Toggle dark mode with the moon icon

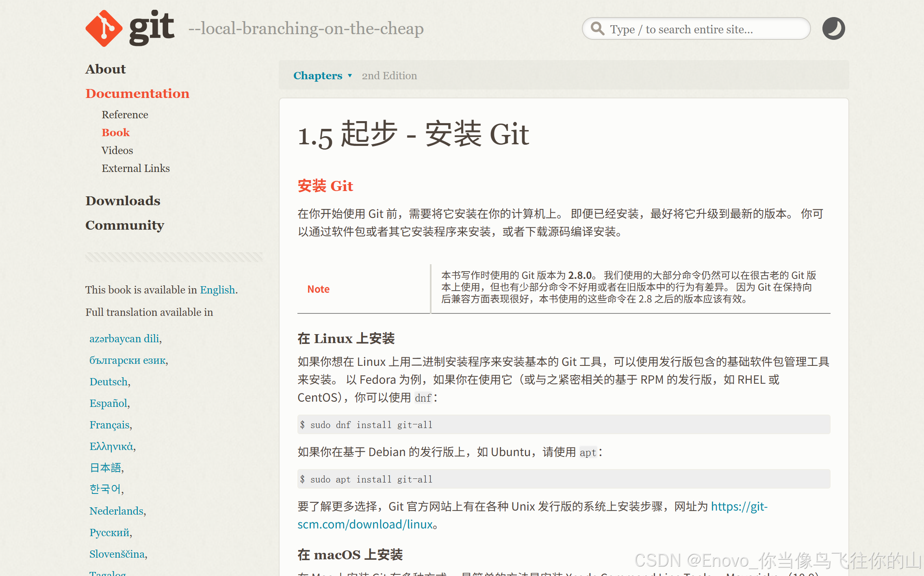coord(833,28)
